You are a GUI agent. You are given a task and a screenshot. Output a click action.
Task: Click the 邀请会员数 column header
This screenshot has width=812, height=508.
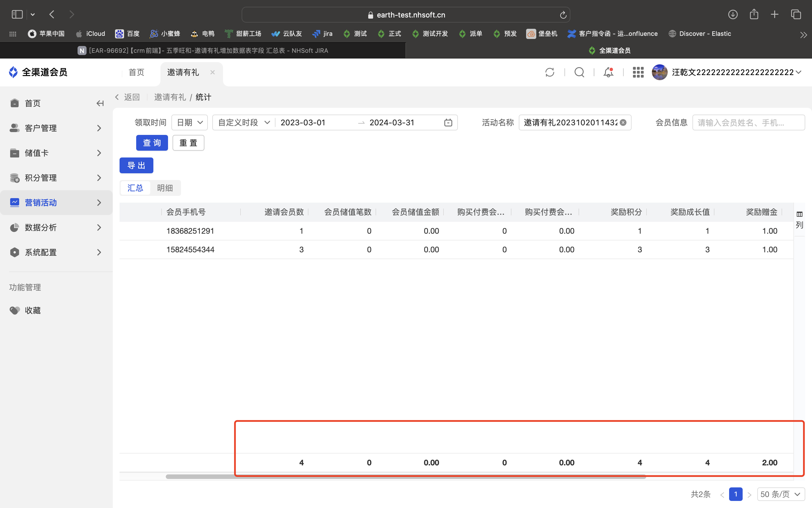284,212
